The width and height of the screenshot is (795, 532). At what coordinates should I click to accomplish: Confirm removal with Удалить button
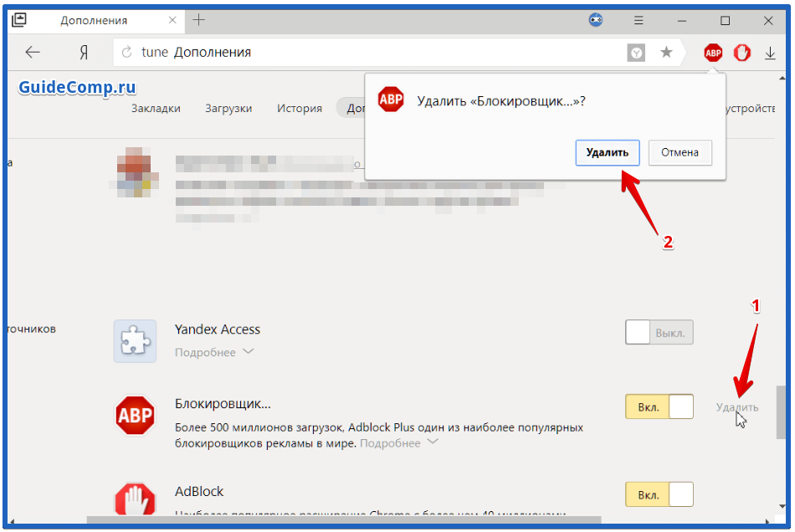click(x=607, y=152)
